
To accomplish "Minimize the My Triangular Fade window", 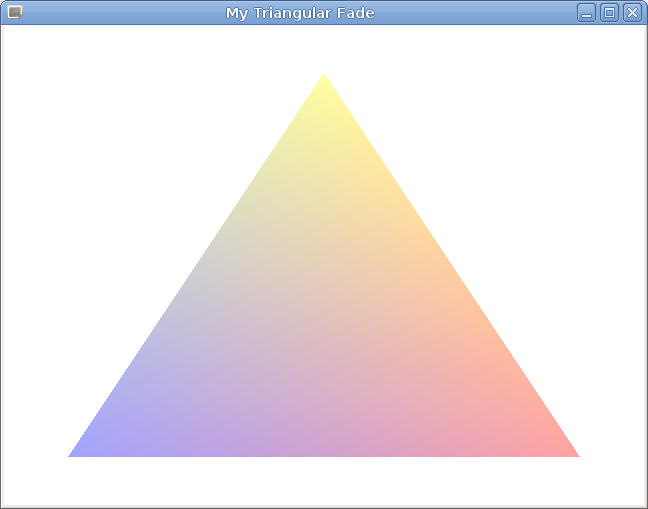I will (586, 13).
